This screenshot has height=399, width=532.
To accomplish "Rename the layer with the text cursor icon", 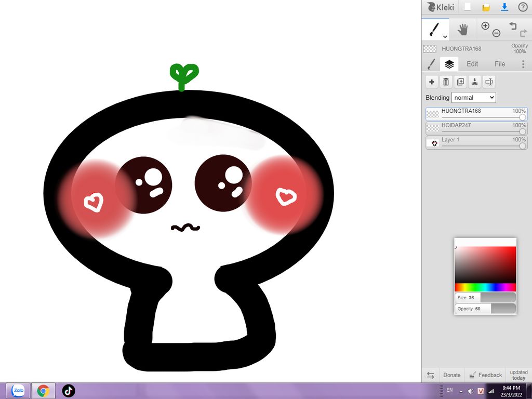I will click(x=489, y=82).
